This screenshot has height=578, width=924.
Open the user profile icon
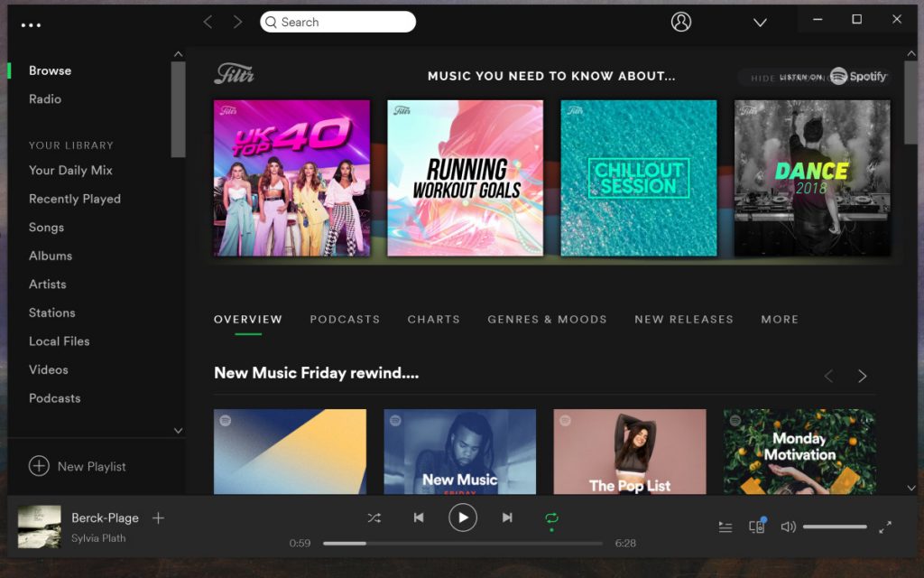click(680, 22)
